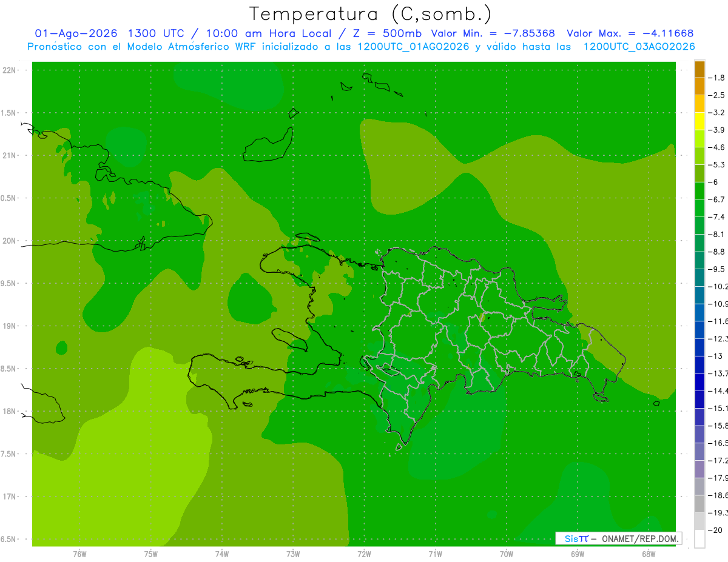
Task: Click the '72W' longitude label
Action: [x=364, y=554]
